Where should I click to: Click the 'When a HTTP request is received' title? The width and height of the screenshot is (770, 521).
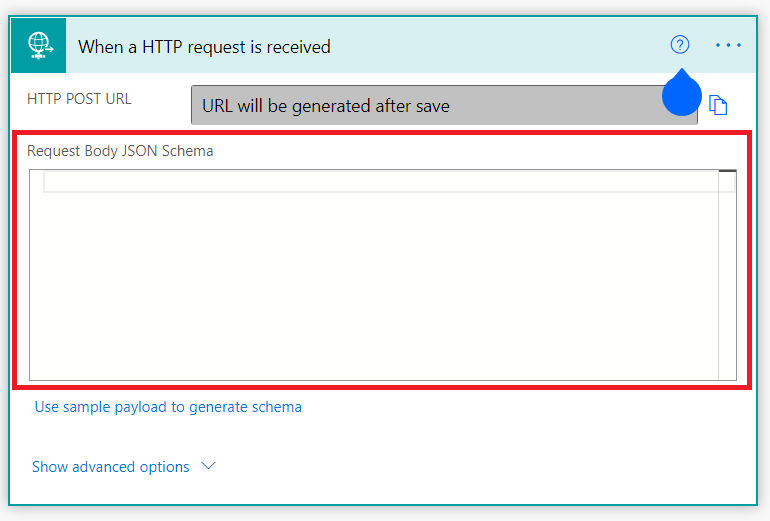pyautogui.click(x=204, y=47)
